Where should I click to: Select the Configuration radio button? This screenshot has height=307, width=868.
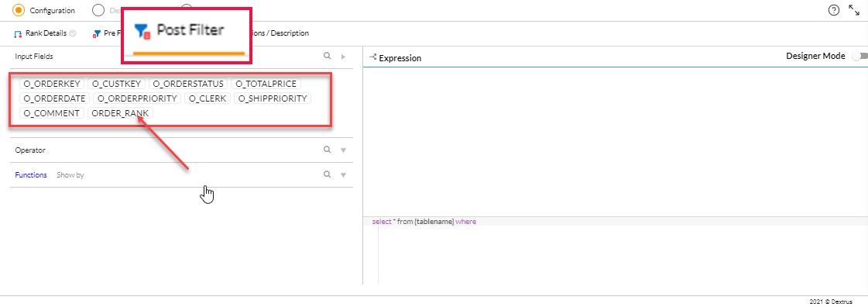(19, 11)
